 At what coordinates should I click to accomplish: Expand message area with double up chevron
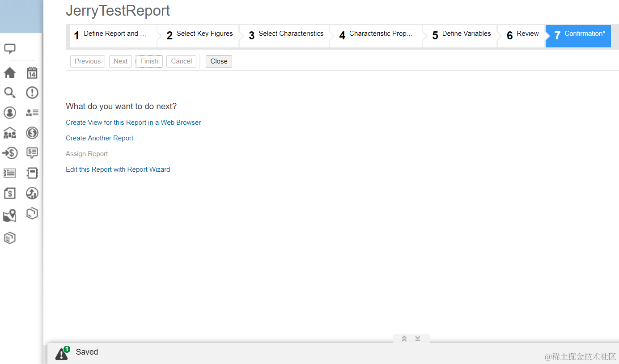coord(404,339)
